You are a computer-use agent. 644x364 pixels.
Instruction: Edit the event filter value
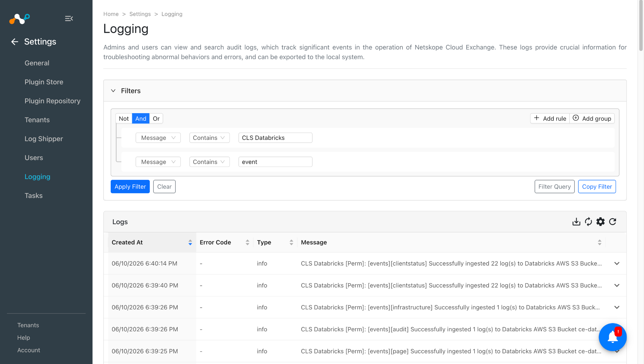(275, 162)
